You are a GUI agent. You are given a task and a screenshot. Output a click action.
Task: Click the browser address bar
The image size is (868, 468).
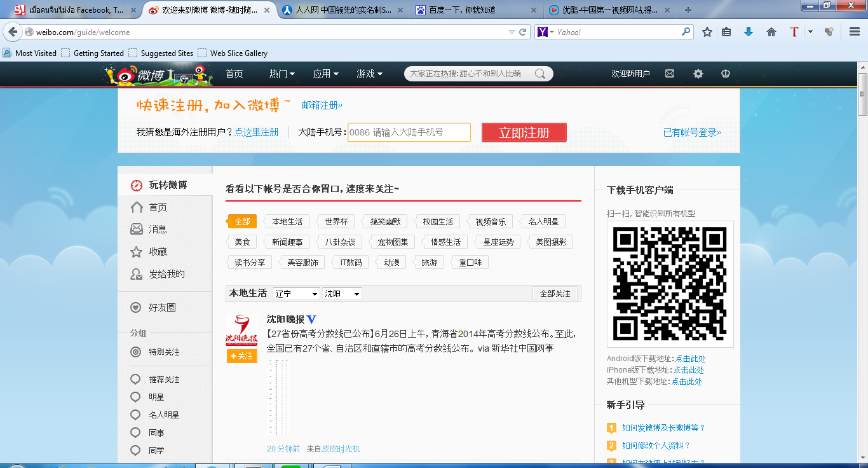click(x=267, y=32)
